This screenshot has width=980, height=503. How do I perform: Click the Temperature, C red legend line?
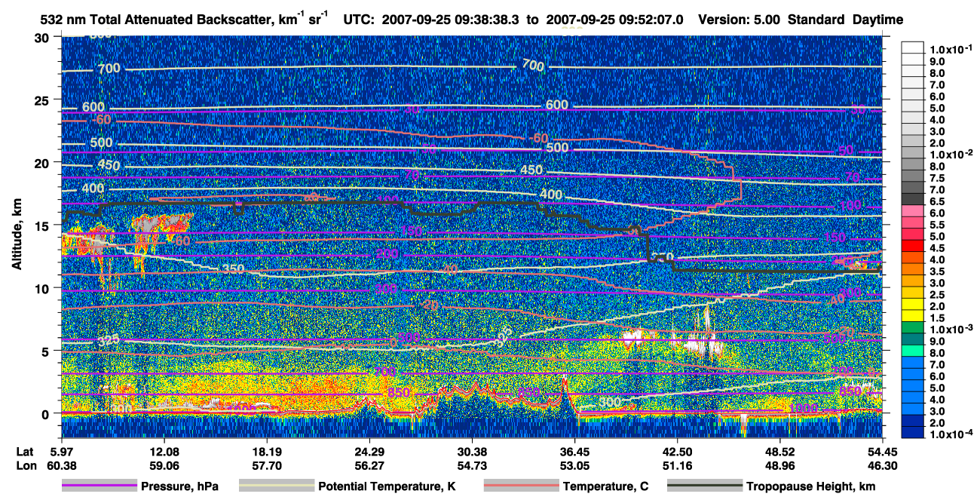(x=520, y=486)
